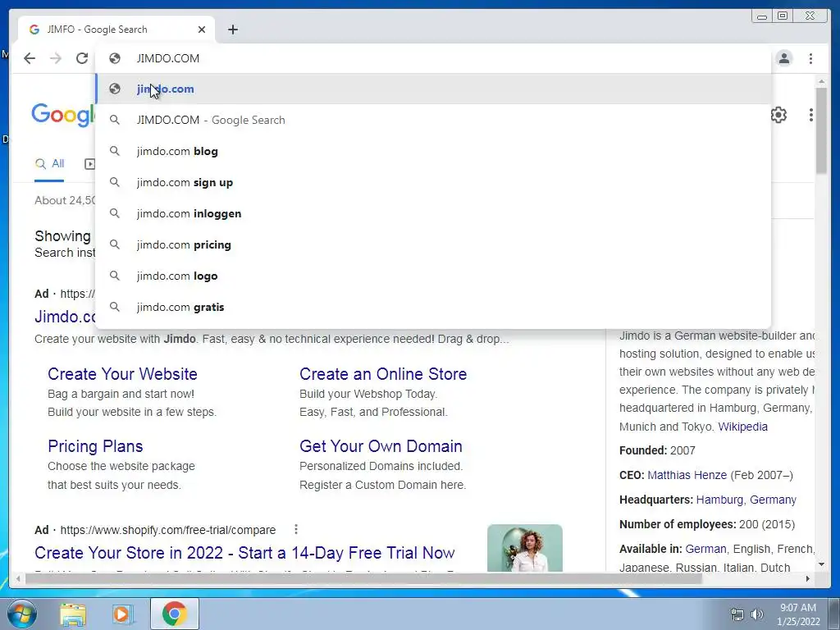840x630 pixels.
Task: Open Google search settings gear icon
Action: point(778,115)
